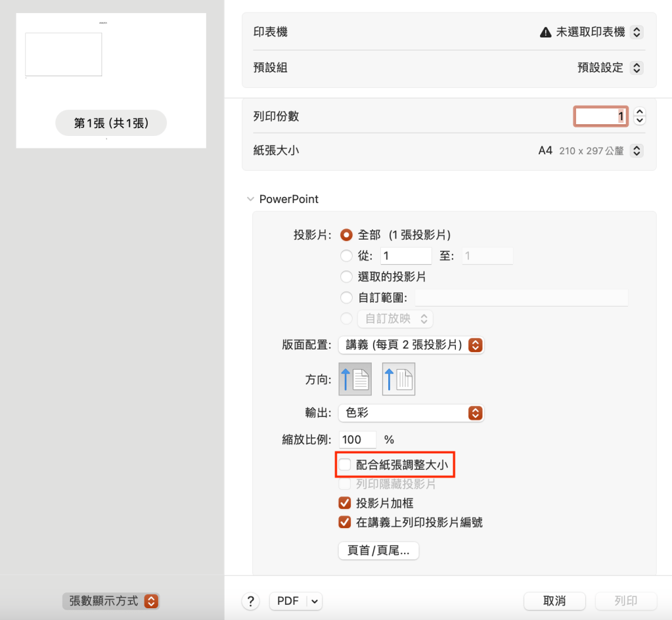Click the 取消 cancel button

point(554,601)
